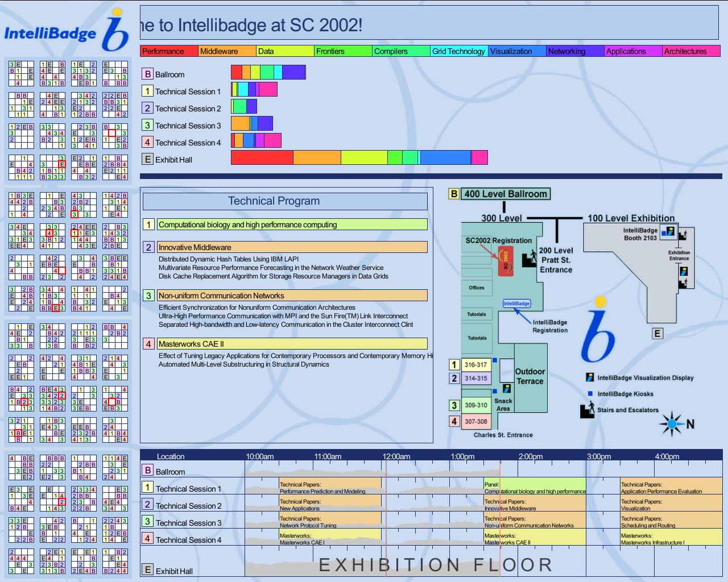
Task: Click the 1 badge next to Computational biology session
Action: 148,225
